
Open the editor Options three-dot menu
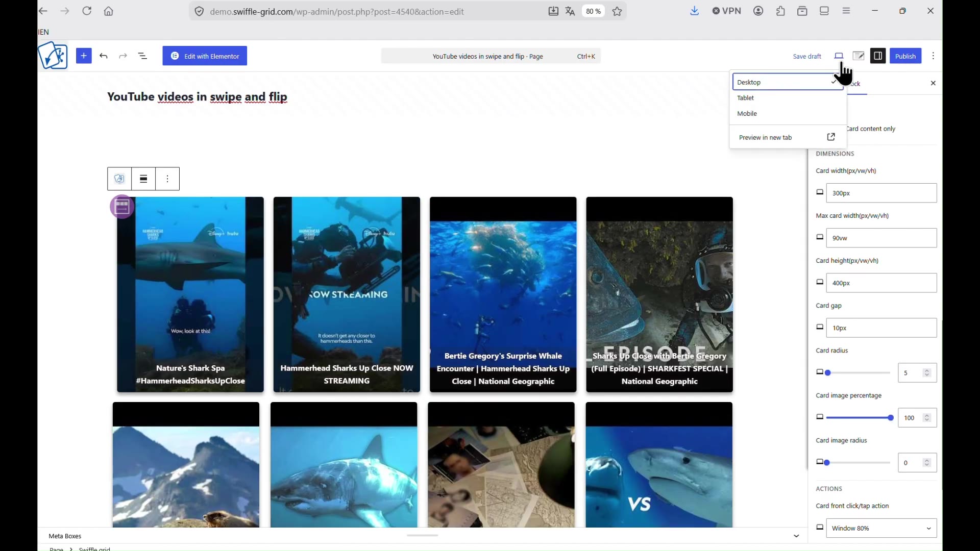coord(934,56)
